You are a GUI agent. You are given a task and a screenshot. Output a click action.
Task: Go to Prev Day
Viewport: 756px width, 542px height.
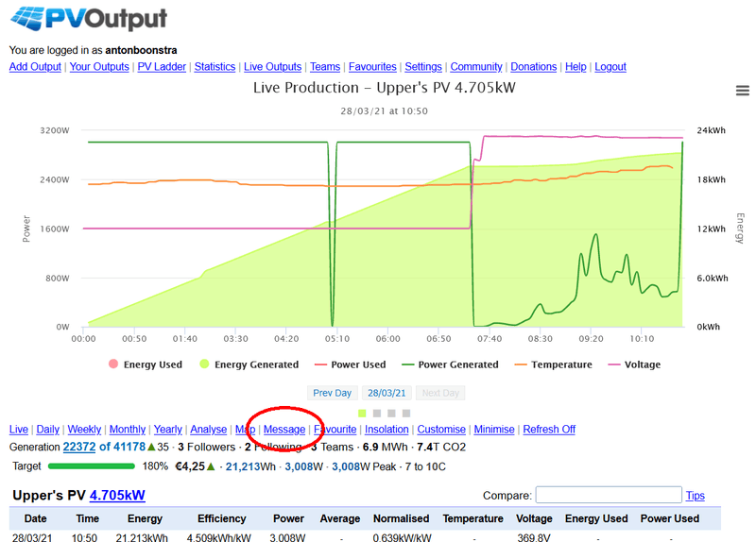point(333,393)
